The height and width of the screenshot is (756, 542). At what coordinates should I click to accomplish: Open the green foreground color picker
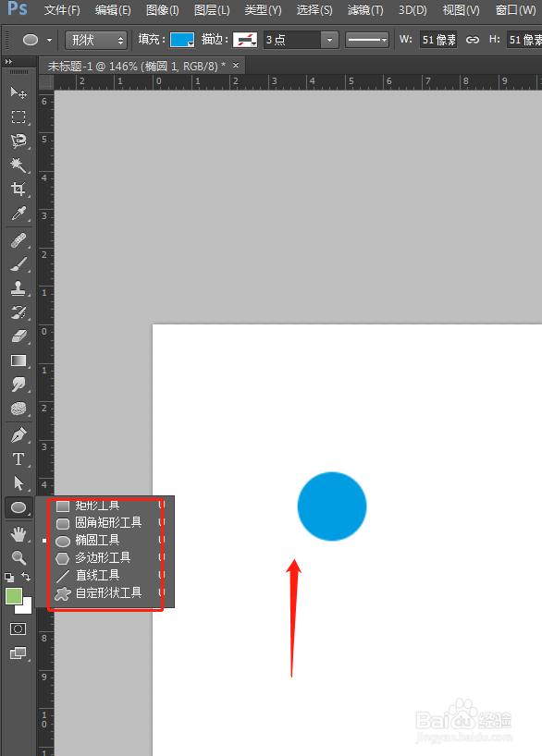tap(13, 596)
